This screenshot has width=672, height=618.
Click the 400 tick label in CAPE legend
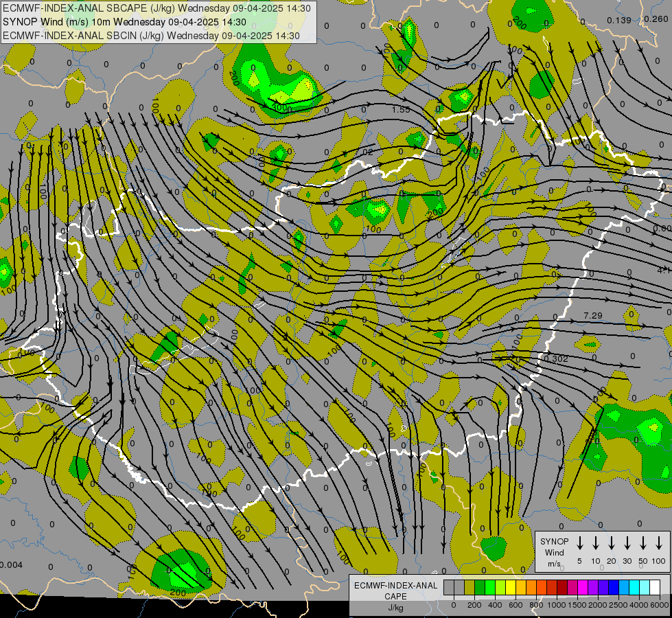pos(495,605)
